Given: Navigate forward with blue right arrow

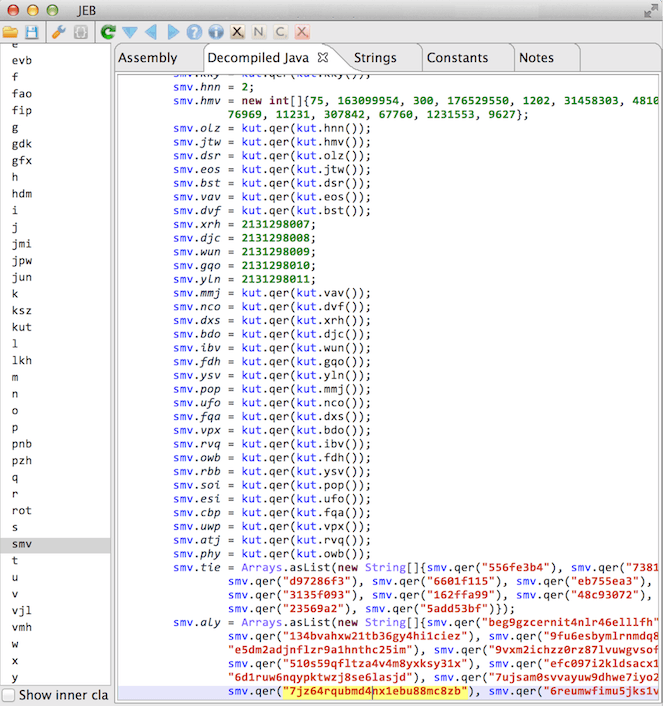Looking at the screenshot, I should (x=173, y=32).
